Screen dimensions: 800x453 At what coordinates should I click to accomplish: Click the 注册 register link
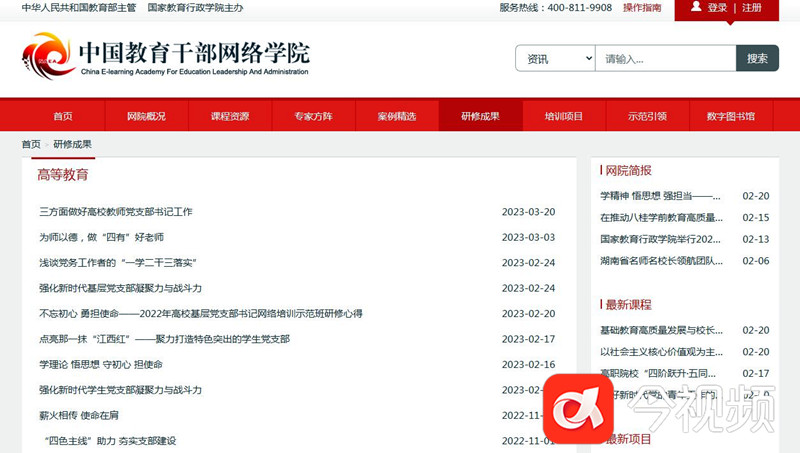pos(752,8)
